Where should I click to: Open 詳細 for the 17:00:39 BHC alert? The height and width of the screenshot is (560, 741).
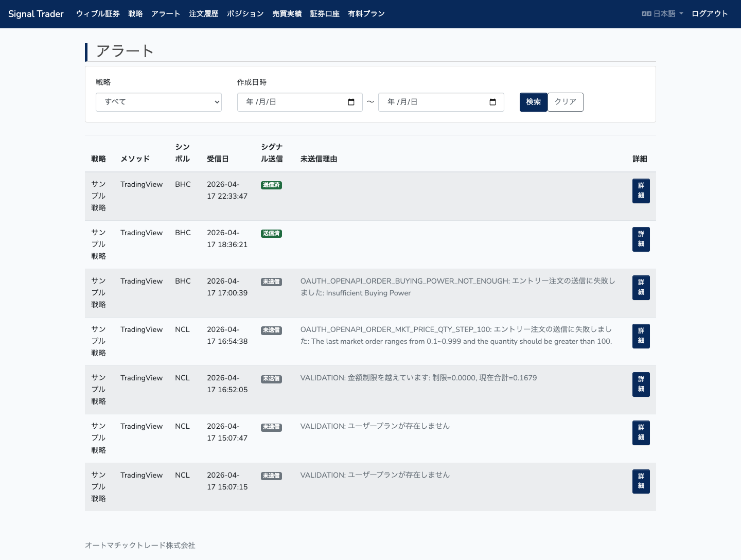click(641, 288)
